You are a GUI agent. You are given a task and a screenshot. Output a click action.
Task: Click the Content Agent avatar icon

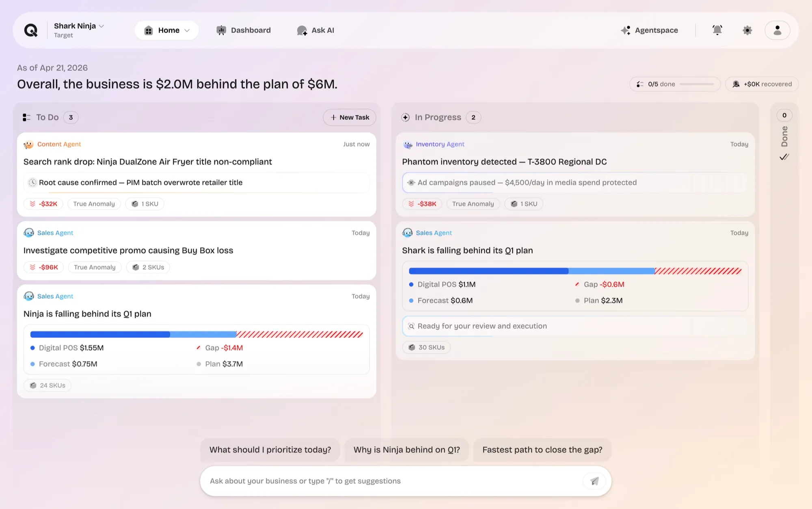[x=28, y=144]
